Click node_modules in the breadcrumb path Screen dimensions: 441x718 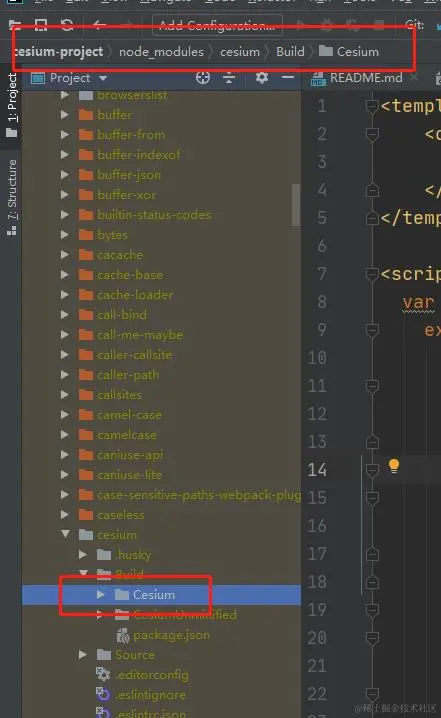pos(161,52)
